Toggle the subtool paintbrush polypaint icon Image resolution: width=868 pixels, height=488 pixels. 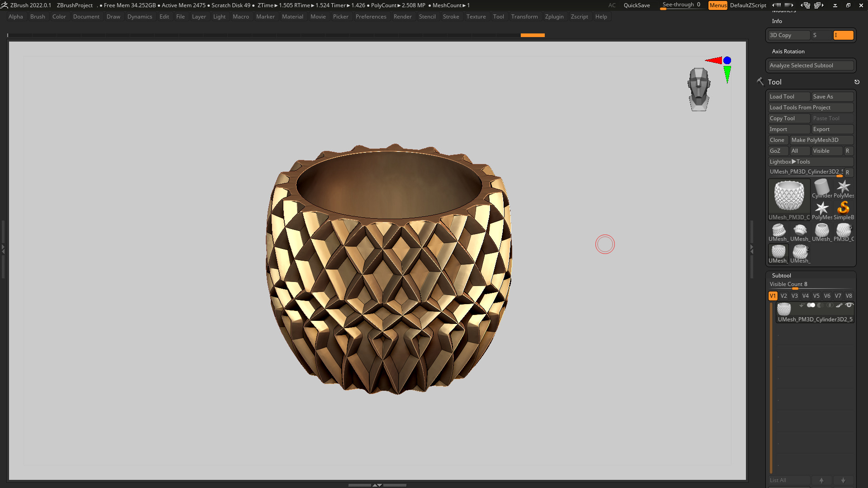839,305
